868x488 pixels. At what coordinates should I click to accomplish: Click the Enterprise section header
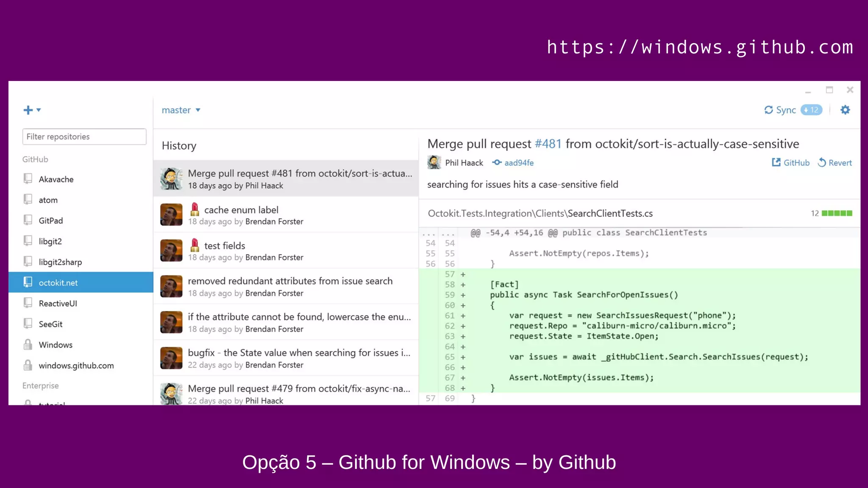(x=41, y=385)
